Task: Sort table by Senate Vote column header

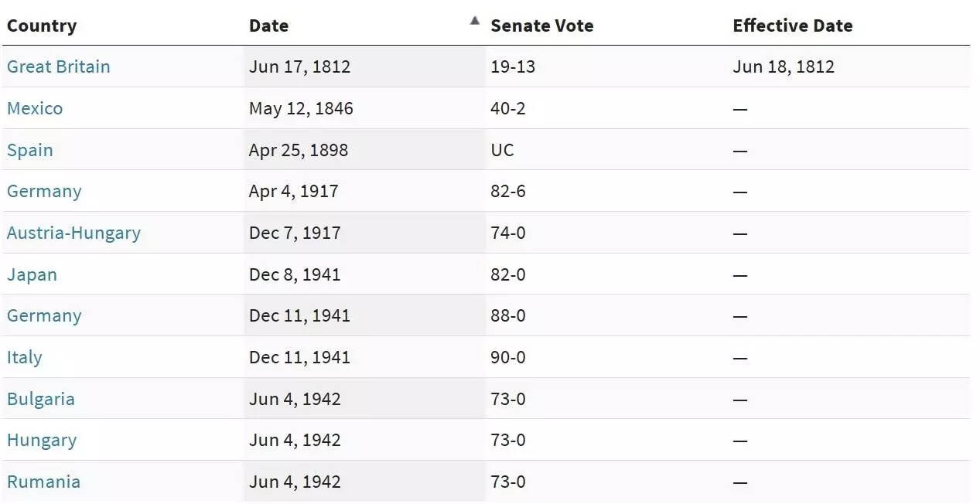Action: 542,26
